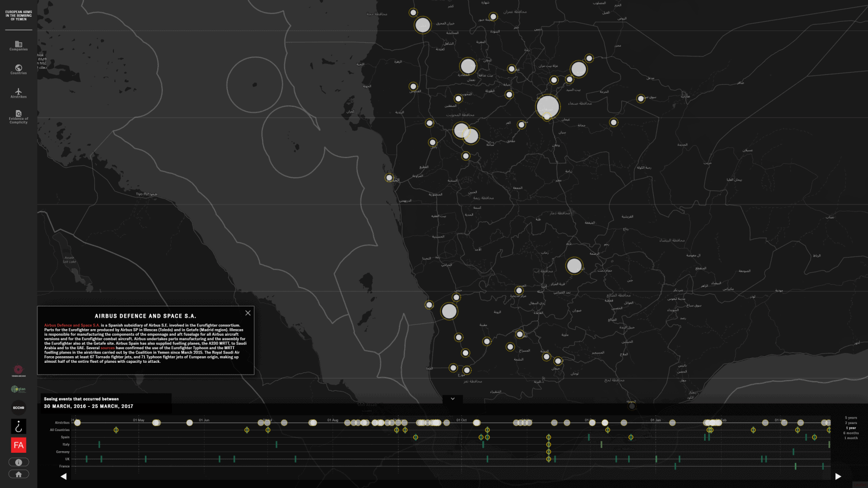The width and height of the screenshot is (868, 488).
Task: Set timeline range to 1 year
Action: [851, 428]
